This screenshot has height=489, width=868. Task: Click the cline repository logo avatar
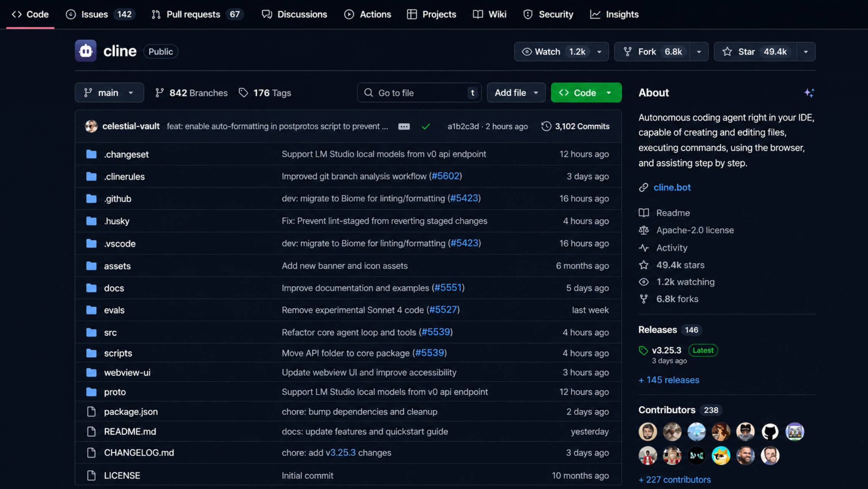[x=86, y=51]
